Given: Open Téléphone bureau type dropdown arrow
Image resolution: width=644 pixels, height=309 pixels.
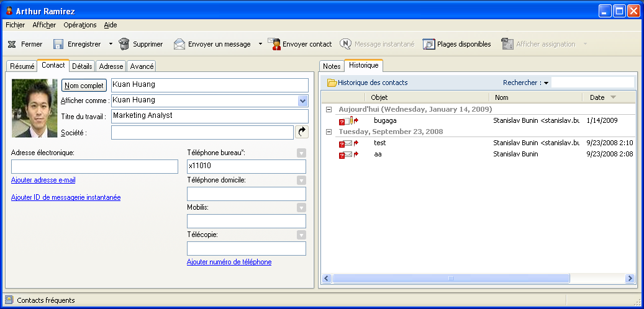Looking at the screenshot, I should coord(301,153).
